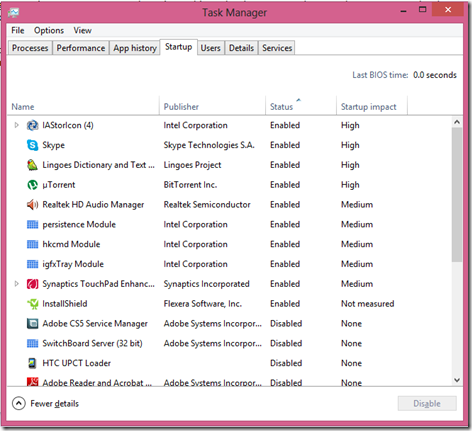472x431 pixels.
Task: Expand the Synaptics TouchPad Enhancements group
Action: click(x=16, y=284)
